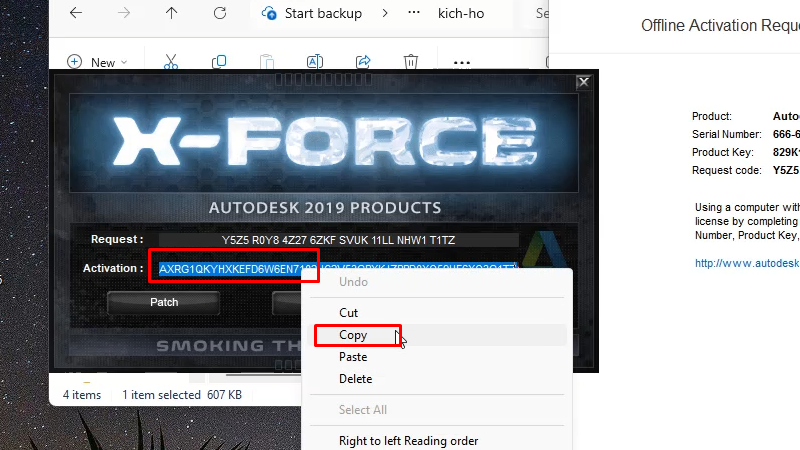
Task: Click the Cut scissors icon in toolbar
Action: (171, 62)
